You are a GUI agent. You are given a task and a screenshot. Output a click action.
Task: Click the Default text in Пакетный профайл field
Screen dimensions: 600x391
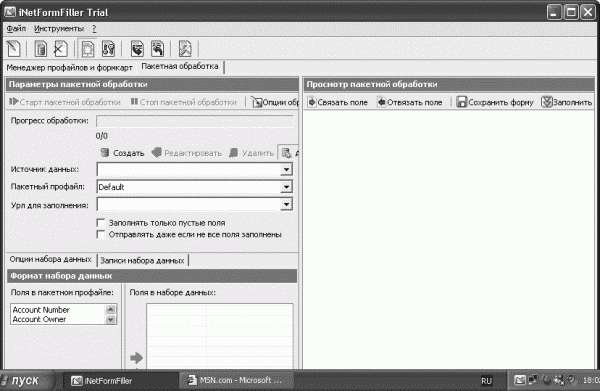pos(111,187)
